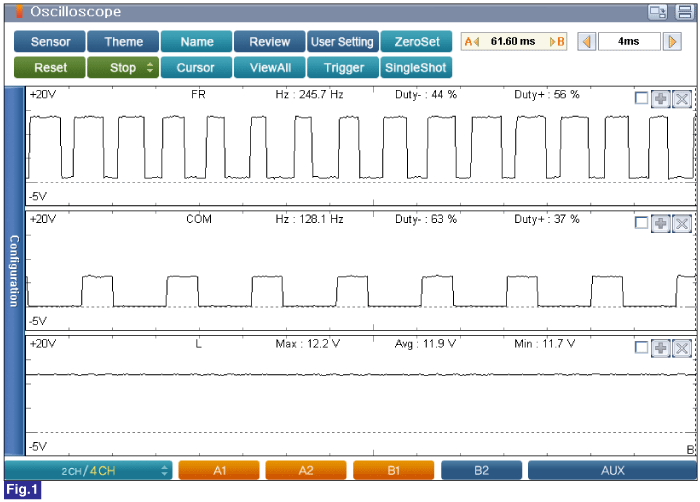
Task: Select the A1 channel tab
Action: tap(219, 470)
